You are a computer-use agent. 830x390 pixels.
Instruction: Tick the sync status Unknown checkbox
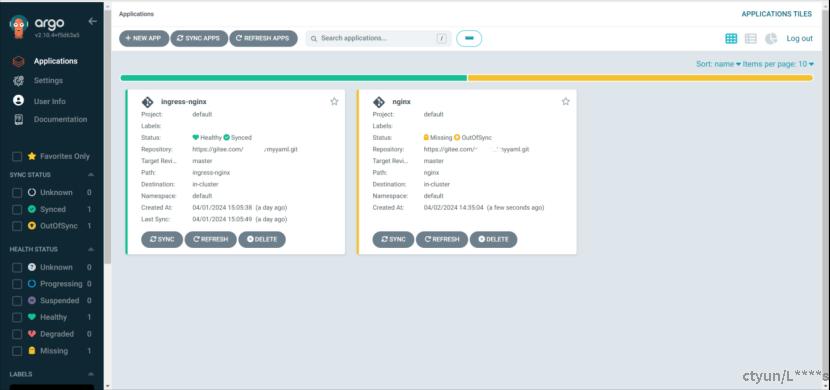click(17, 193)
